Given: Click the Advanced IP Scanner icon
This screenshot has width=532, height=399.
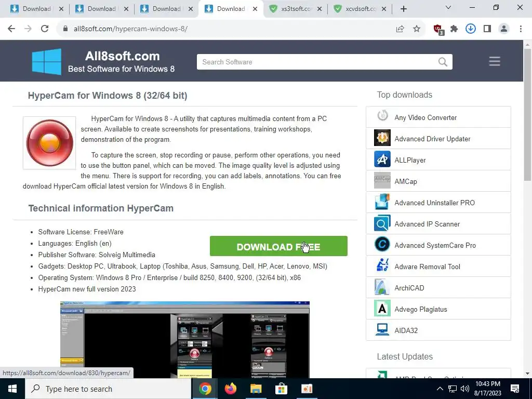Looking at the screenshot, I should pyautogui.click(x=382, y=223).
